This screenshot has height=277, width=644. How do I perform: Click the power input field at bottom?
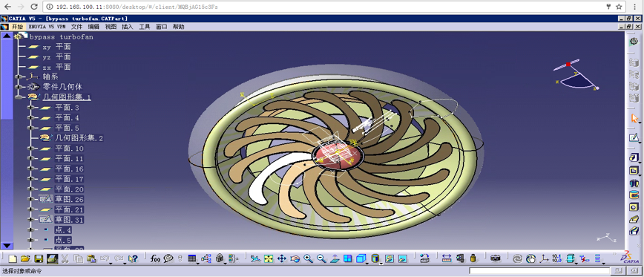pyautogui.click(x=540, y=271)
